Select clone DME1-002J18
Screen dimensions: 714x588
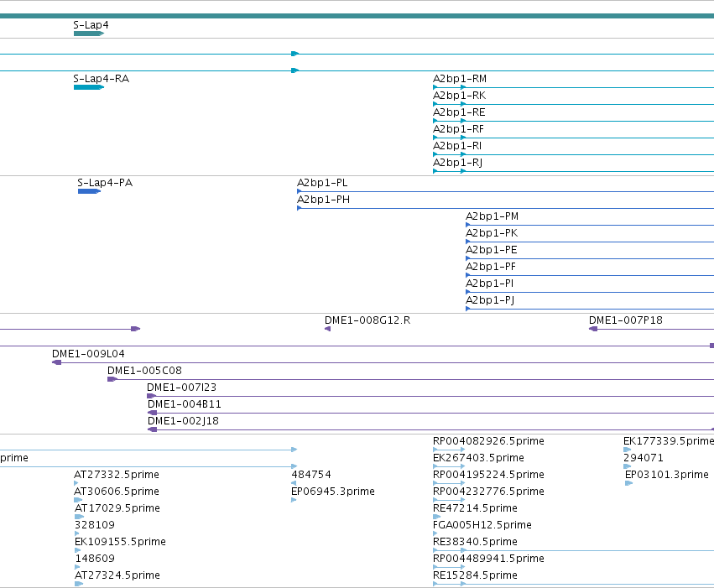coord(183,421)
